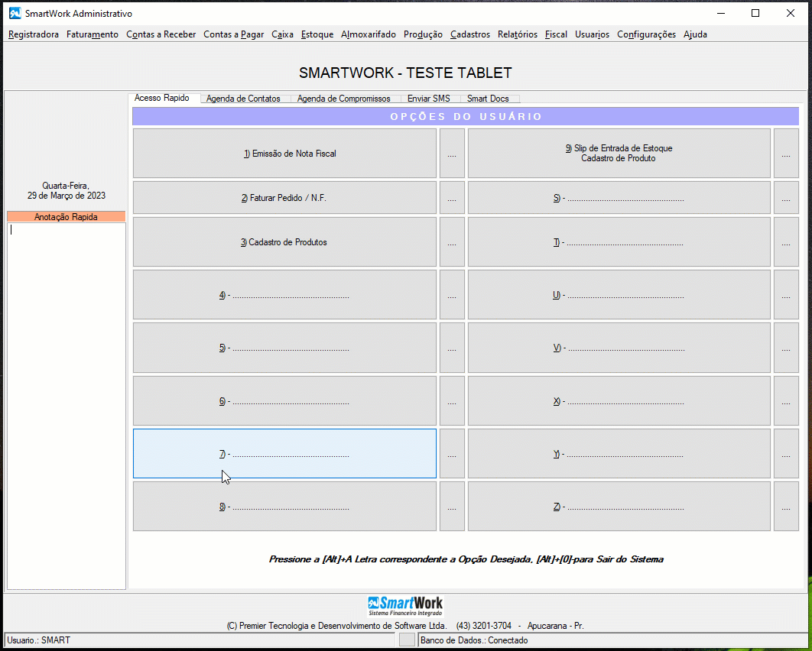Click the empty option S) button

pyautogui.click(x=619, y=198)
